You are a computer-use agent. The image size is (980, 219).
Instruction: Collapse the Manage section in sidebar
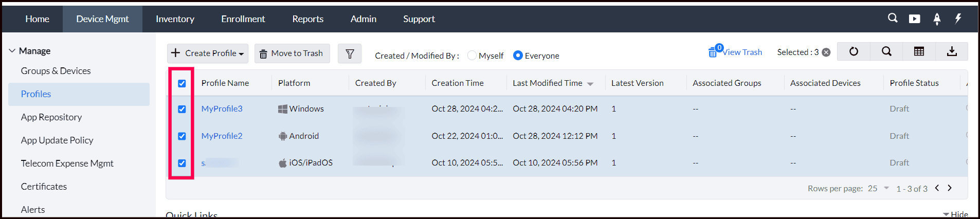click(12, 51)
